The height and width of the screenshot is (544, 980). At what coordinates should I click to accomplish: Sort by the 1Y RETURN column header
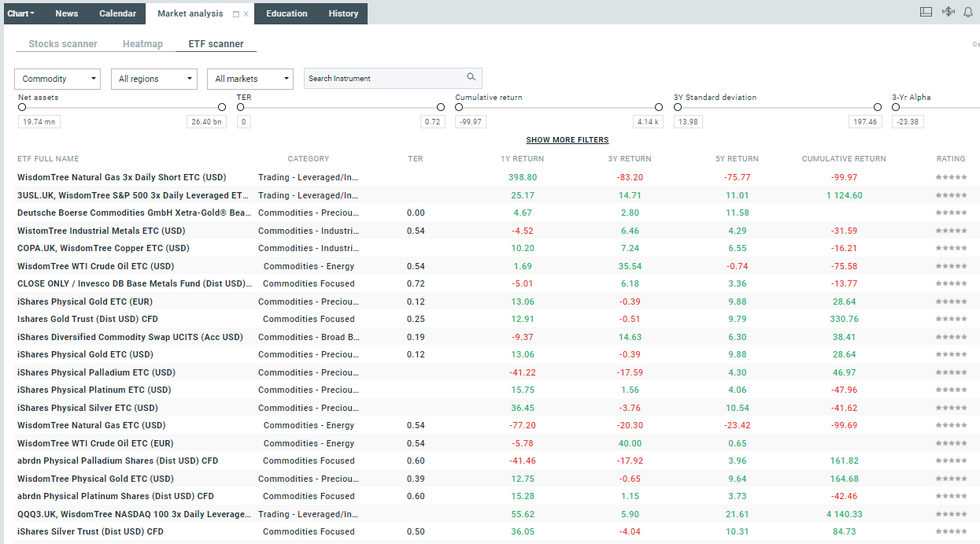[x=522, y=159]
